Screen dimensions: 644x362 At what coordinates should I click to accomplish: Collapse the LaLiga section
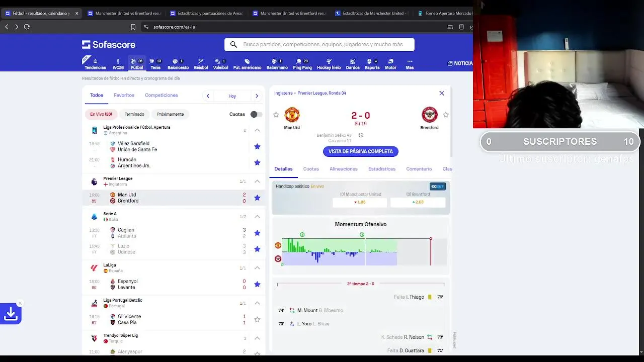pyautogui.click(x=257, y=268)
